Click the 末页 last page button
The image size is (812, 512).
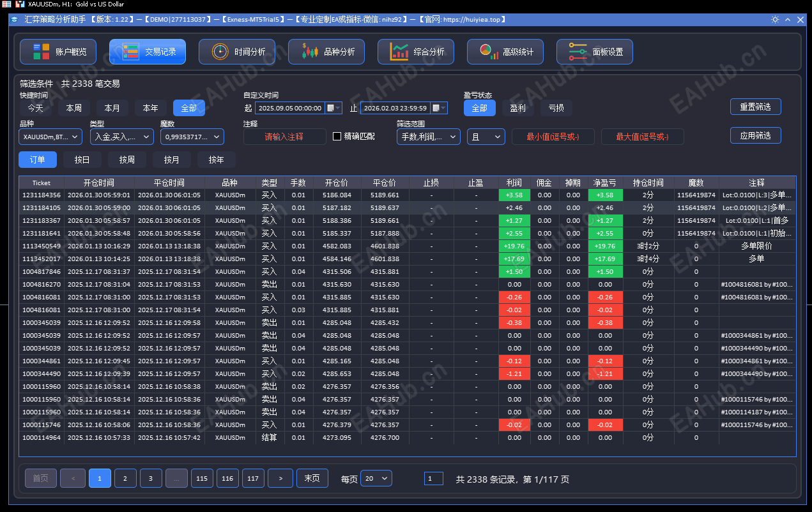coord(312,478)
